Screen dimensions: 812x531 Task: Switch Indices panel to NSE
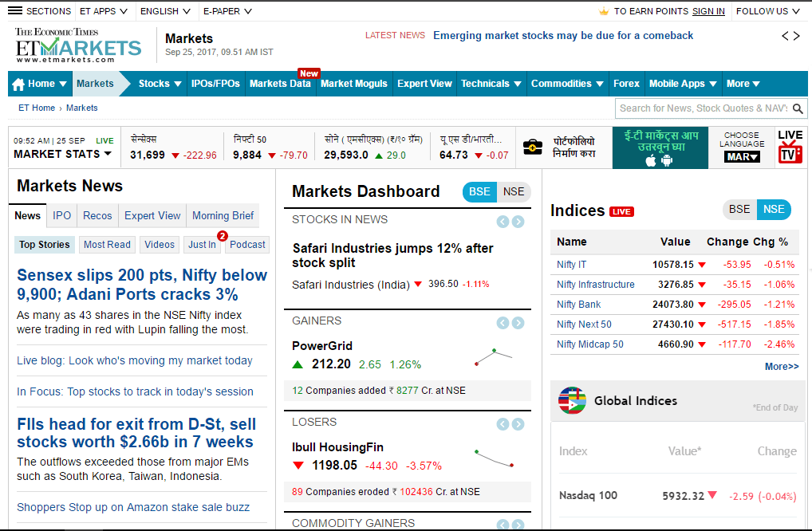774,209
